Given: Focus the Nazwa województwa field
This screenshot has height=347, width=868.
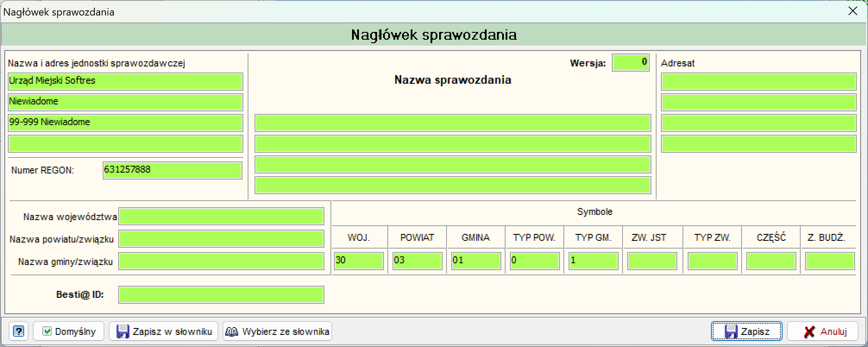Looking at the screenshot, I should (x=221, y=216).
